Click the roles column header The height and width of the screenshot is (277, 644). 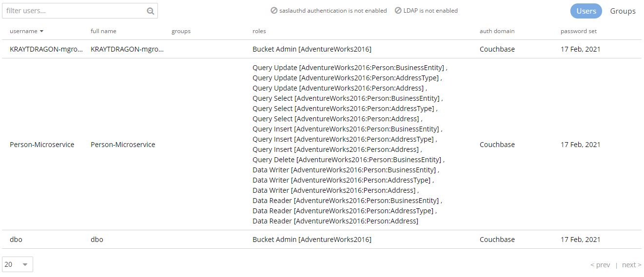pyautogui.click(x=259, y=31)
